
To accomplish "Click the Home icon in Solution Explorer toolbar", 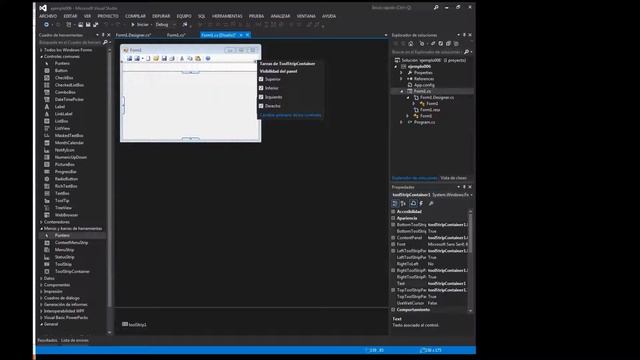I will point(411,44).
